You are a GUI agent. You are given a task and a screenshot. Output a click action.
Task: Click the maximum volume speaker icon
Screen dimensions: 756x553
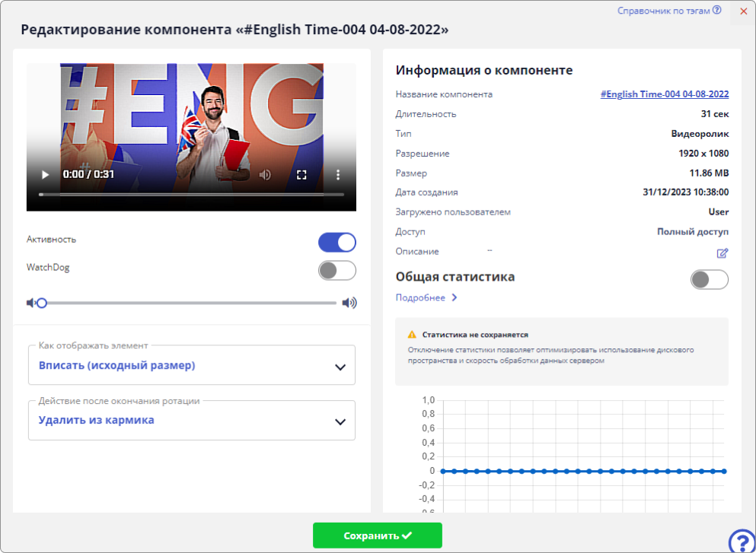tap(350, 302)
